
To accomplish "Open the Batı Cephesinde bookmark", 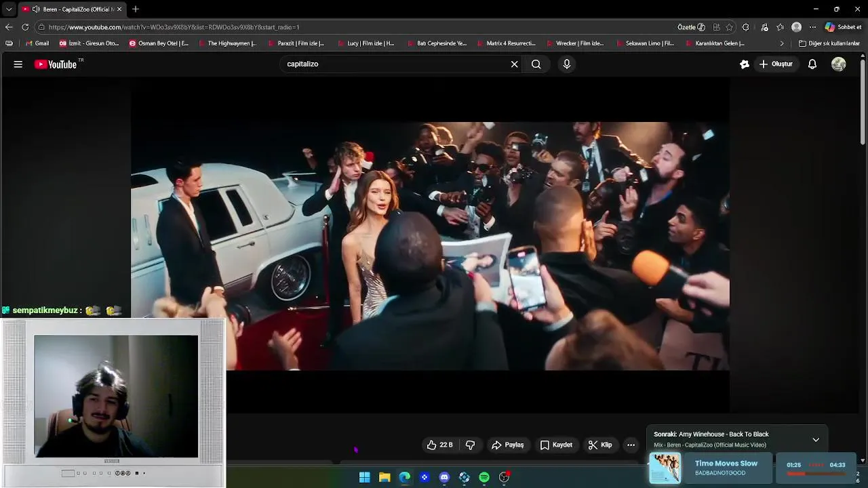I will pyautogui.click(x=437, y=43).
